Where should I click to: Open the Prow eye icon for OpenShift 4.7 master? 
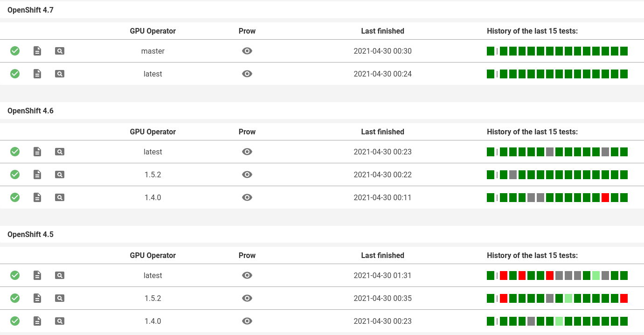pos(247,51)
